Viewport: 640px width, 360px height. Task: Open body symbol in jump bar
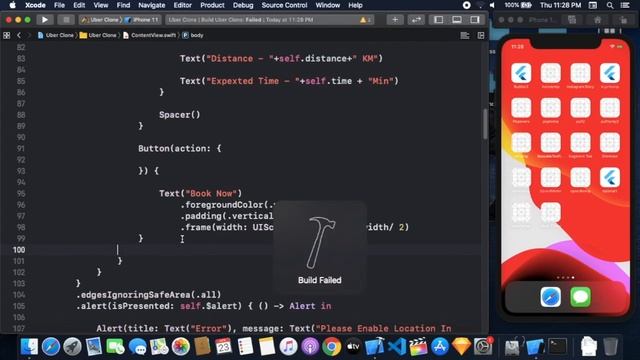[193, 36]
